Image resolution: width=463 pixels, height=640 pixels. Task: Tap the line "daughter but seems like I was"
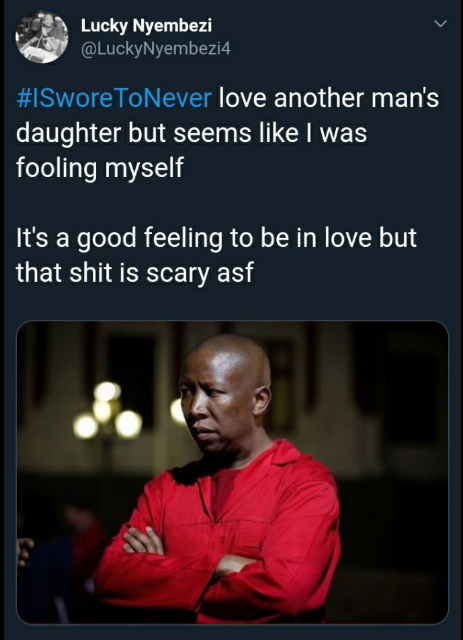(191, 133)
